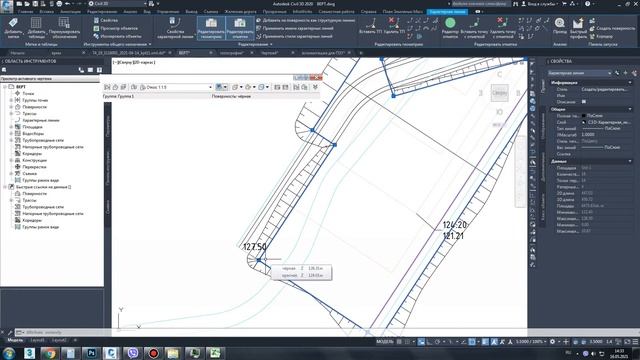
Task: Click Изолировать объекты button
Action: pos(117,36)
